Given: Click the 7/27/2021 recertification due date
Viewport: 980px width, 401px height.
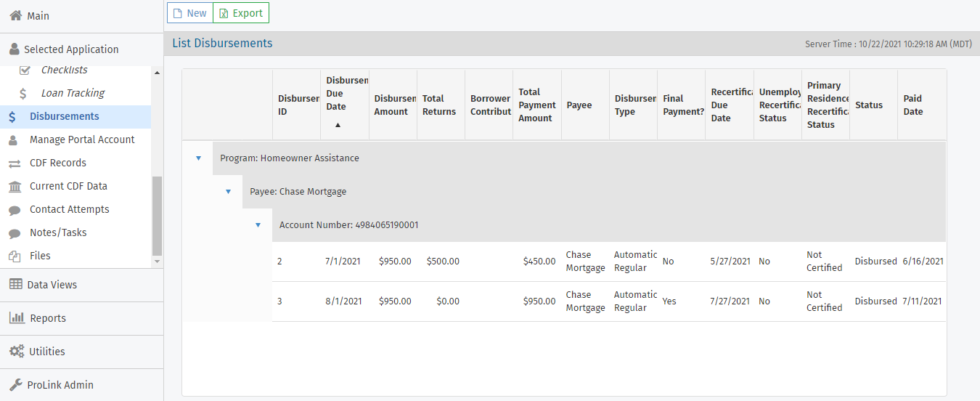Looking at the screenshot, I should pyautogui.click(x=730, y=301).
